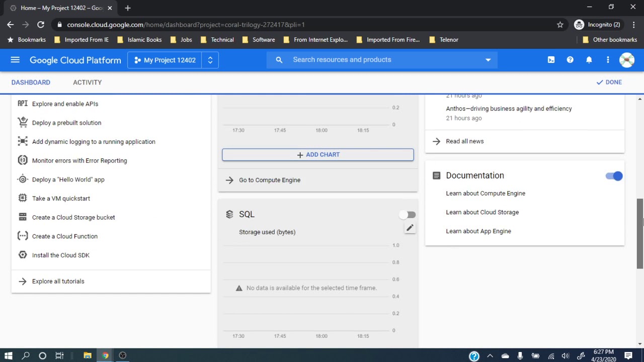
Task: Open Anthos driving business agility news item
Action: [509, 109]
